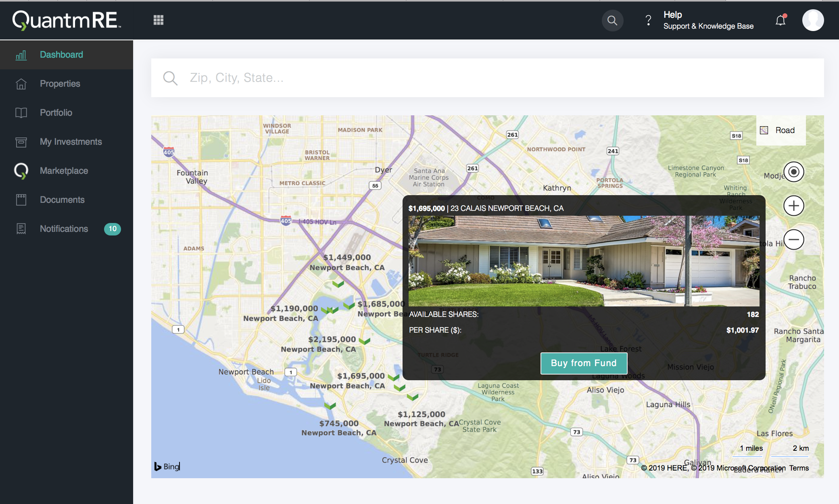Image resolution: width=839 pixels, height=504 pixels.
Task: Click the per share price $1,001.97
Action: click(743, 330)
